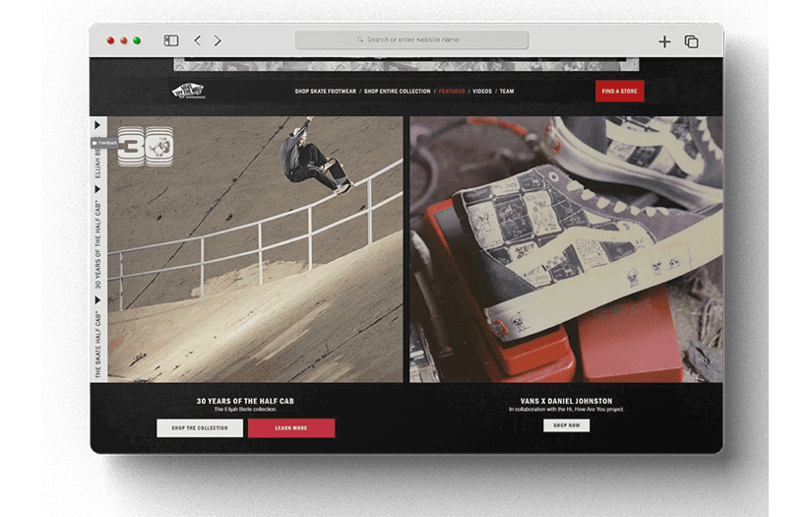Expand the 30 Years of the Half Cab arrow

tap(97, 190)
